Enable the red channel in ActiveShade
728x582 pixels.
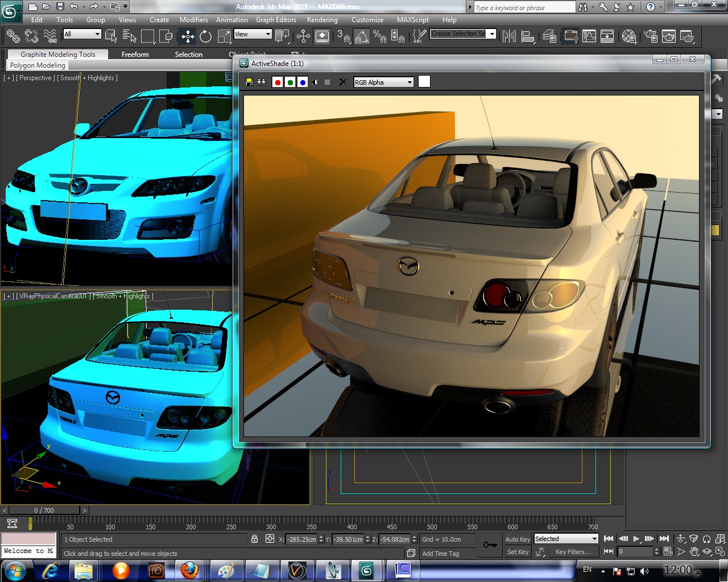[x=278, y=82]
